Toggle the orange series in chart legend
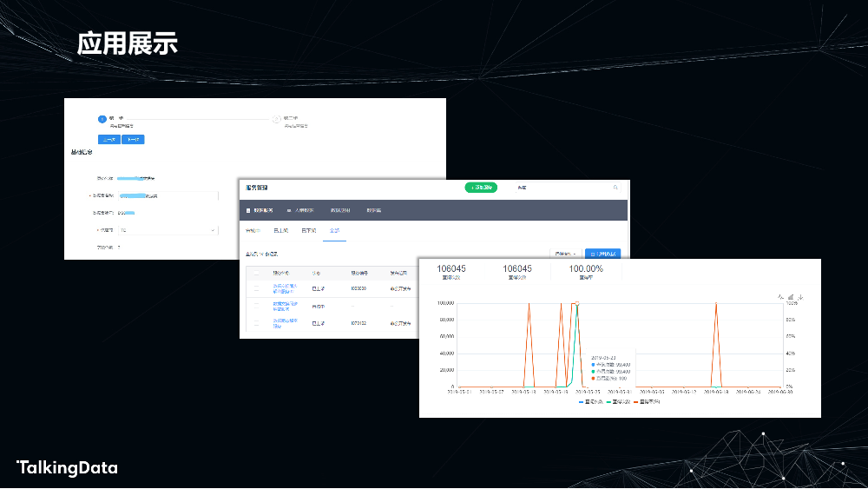 pyautogui.click(x=647, y=402)
